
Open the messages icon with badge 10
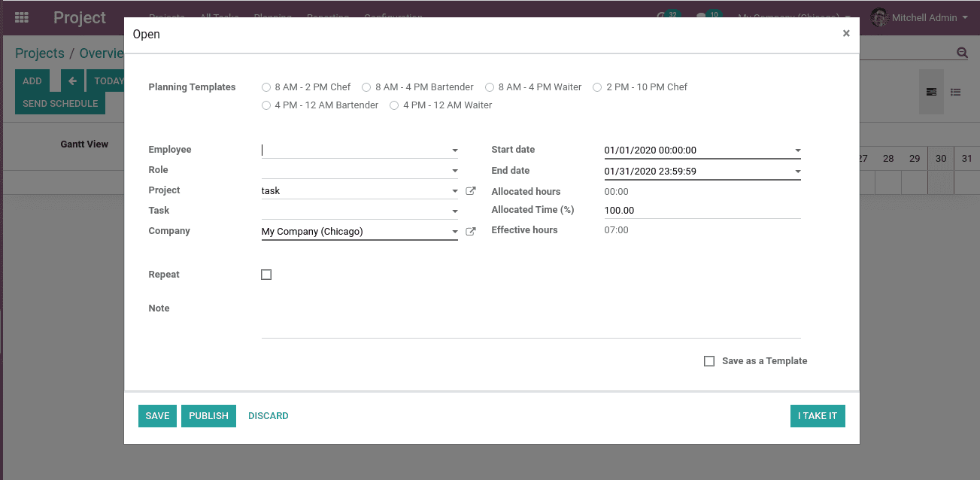pyautogui.click(x=702, y=17)
